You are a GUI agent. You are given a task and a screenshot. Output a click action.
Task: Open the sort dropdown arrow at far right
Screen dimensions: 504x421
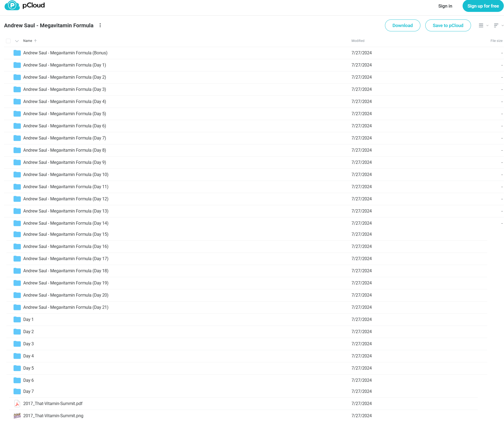(502, 25)
